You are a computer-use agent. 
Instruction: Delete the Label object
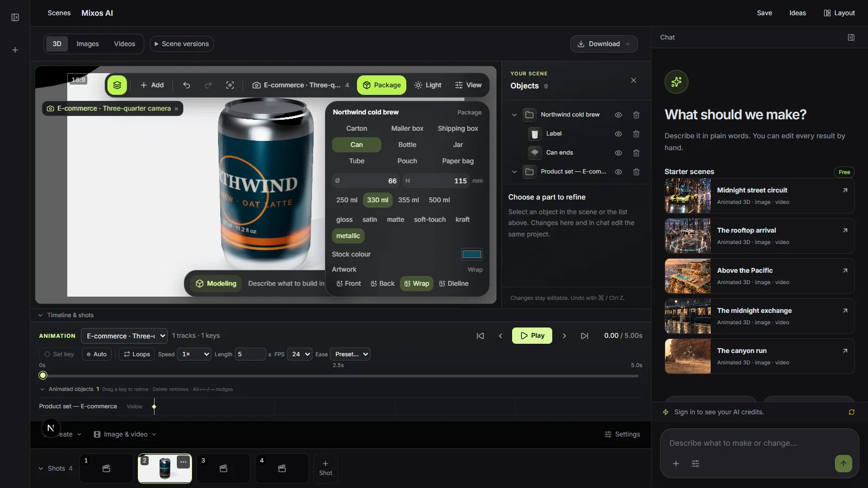point(636,134)
